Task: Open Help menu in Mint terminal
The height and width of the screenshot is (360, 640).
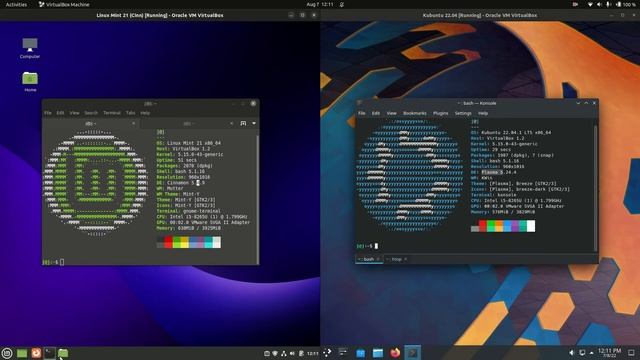Action: [x=145, y=113]
